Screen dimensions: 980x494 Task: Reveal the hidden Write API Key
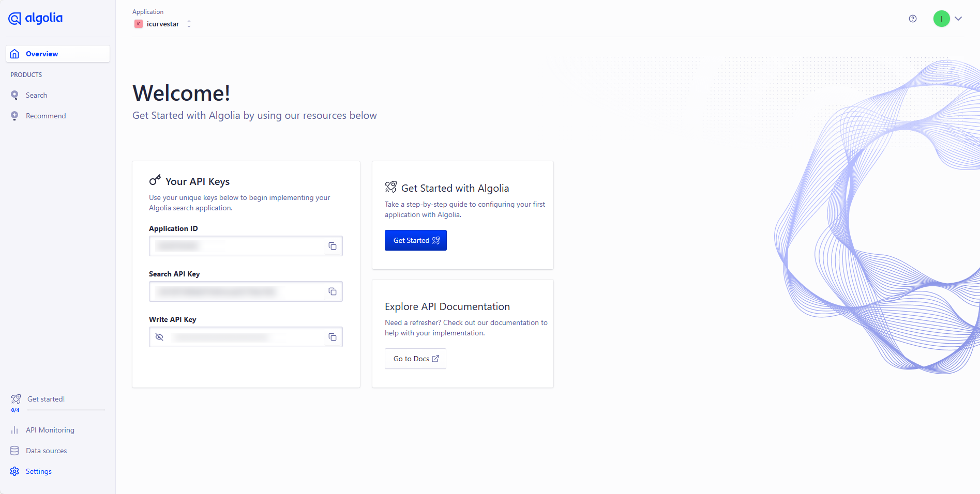point(159,337)
